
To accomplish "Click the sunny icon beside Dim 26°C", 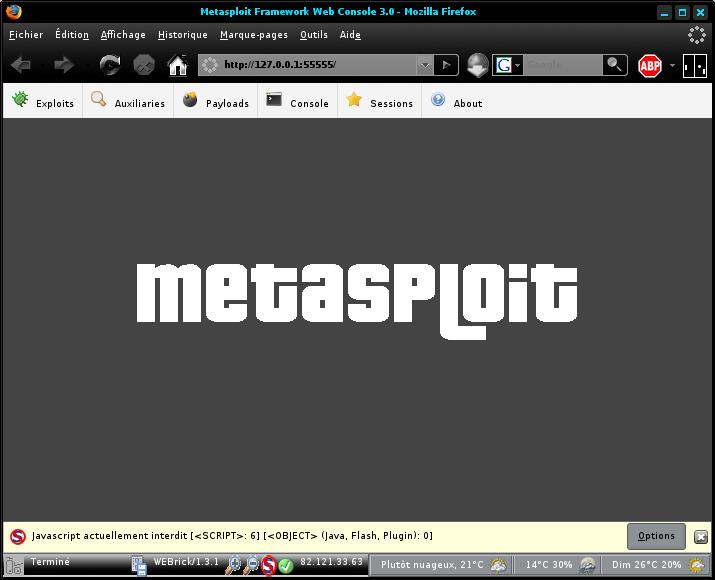I will point(696,565).
